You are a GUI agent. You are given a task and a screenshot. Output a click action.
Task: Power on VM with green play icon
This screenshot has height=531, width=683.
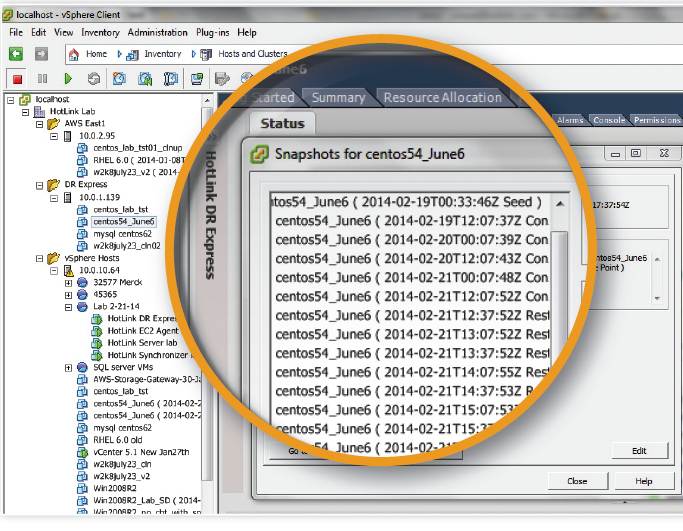[68, 79]
